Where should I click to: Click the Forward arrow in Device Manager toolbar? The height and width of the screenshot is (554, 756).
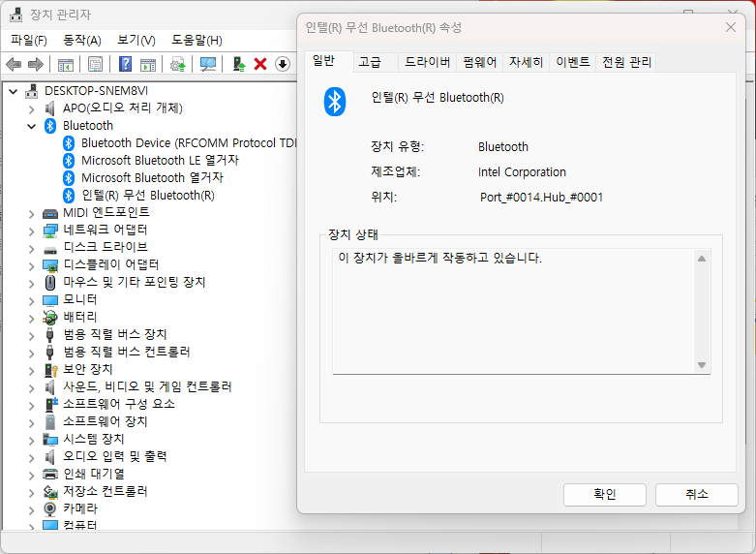[36, 64]
